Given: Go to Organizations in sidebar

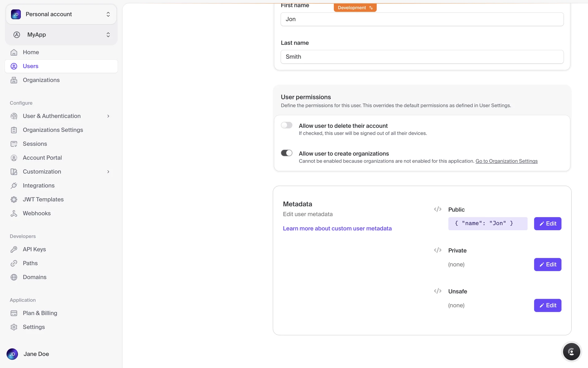Looking at the screenshot, I should [x=41, y=80].
